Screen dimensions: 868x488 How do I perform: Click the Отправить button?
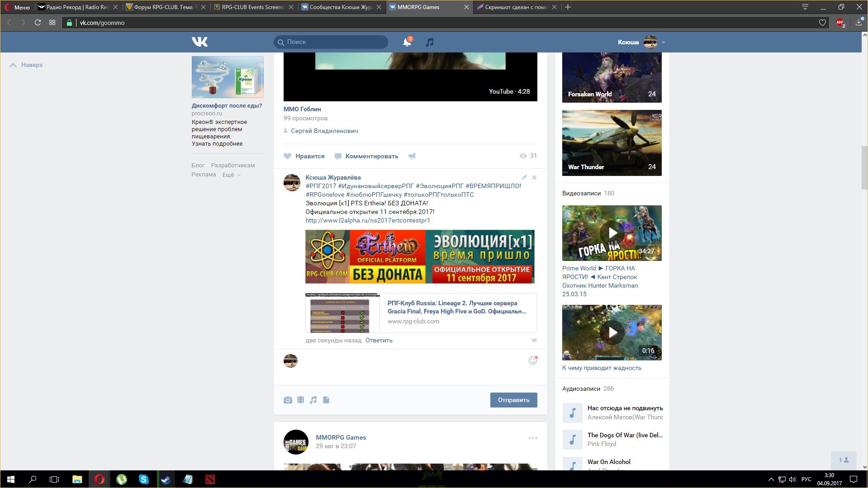click(x=513, y=400)
